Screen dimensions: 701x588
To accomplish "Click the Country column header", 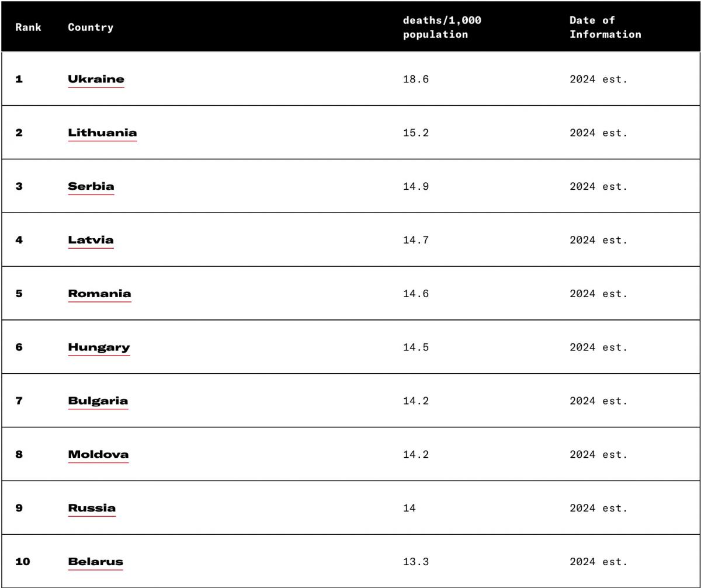I will click(x=91, y=27).
